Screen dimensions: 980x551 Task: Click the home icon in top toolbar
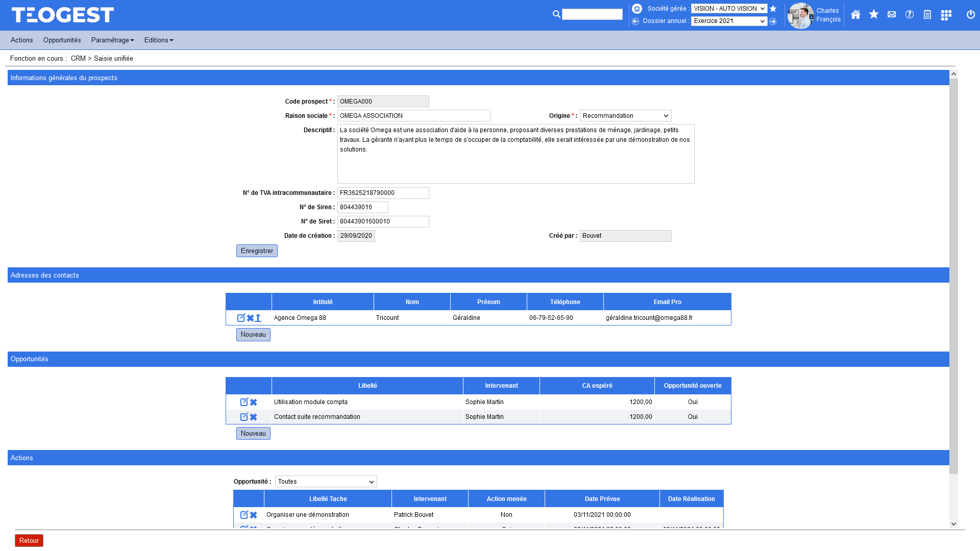coord(855,15)
